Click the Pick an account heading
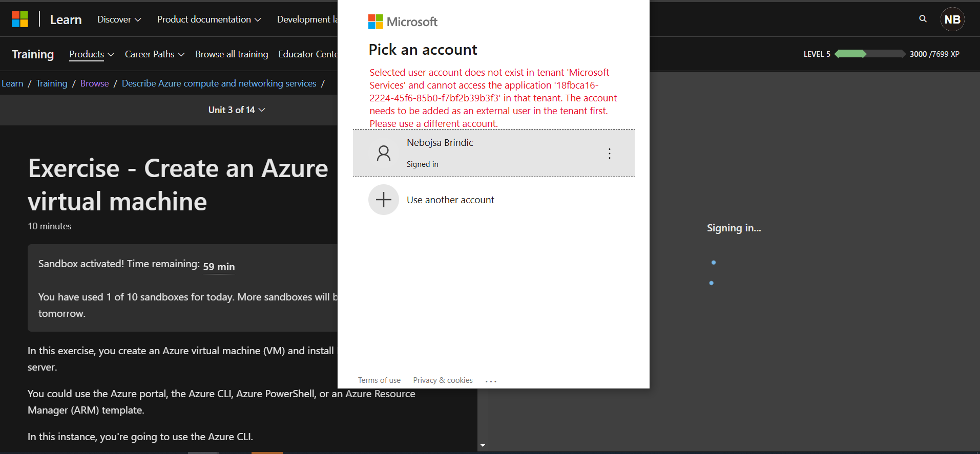Screen dimensions: 980x454 [x=423, y=50]
